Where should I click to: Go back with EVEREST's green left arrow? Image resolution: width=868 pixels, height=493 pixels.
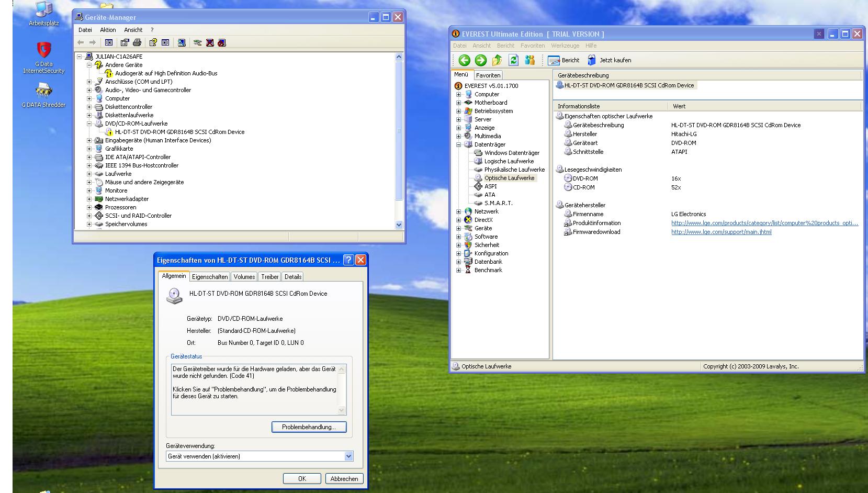[464, 60]
